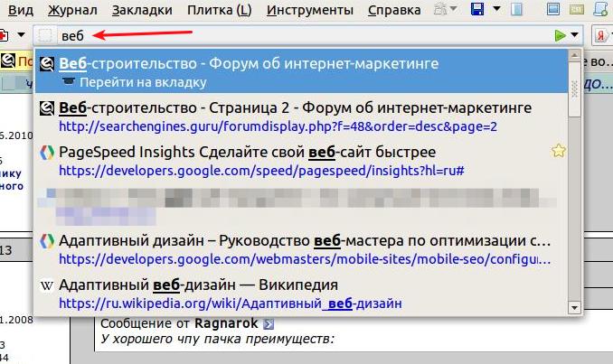Click the searchengines.guru forumdisplay URL
The height and width of the screenshot is (364, 613).
click(278, 126)
